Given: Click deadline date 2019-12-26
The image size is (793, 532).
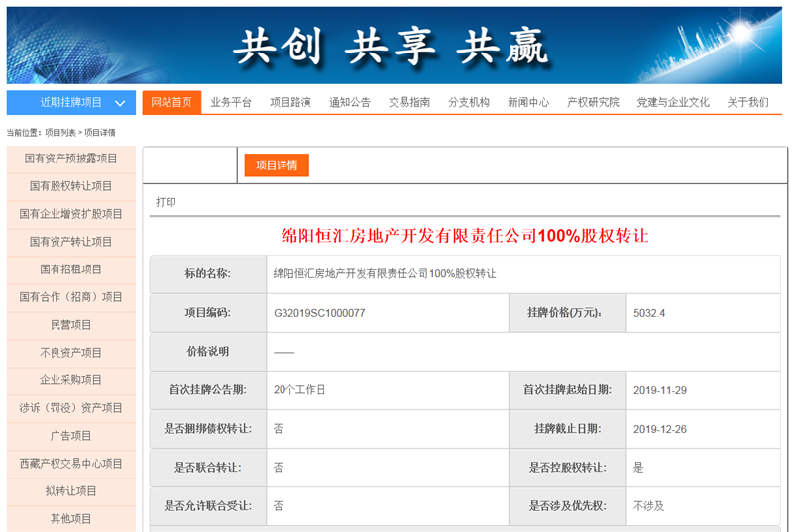Looking at the screenshot, I should tap(660, 429).
